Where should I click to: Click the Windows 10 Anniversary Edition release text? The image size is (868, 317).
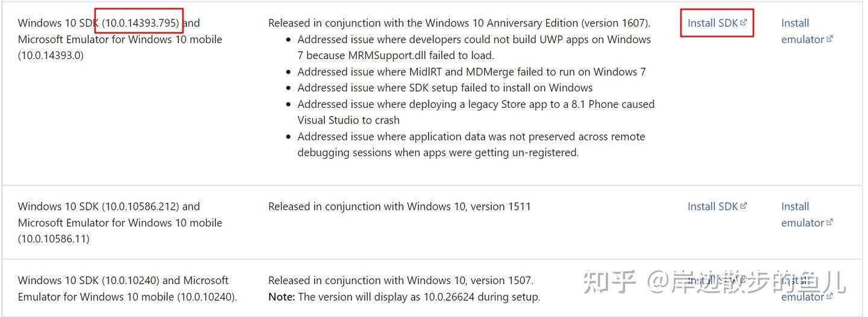(x=459, y=23)
